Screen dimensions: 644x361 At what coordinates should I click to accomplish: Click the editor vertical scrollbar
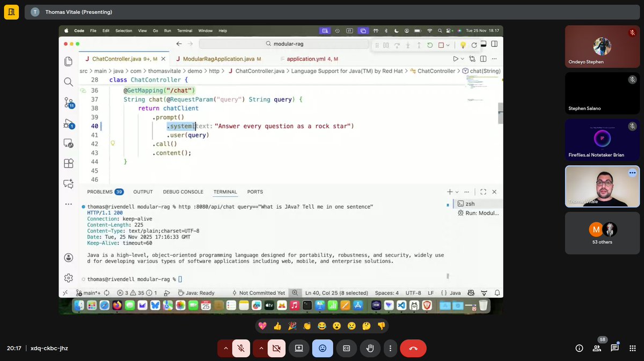[500, 114]
